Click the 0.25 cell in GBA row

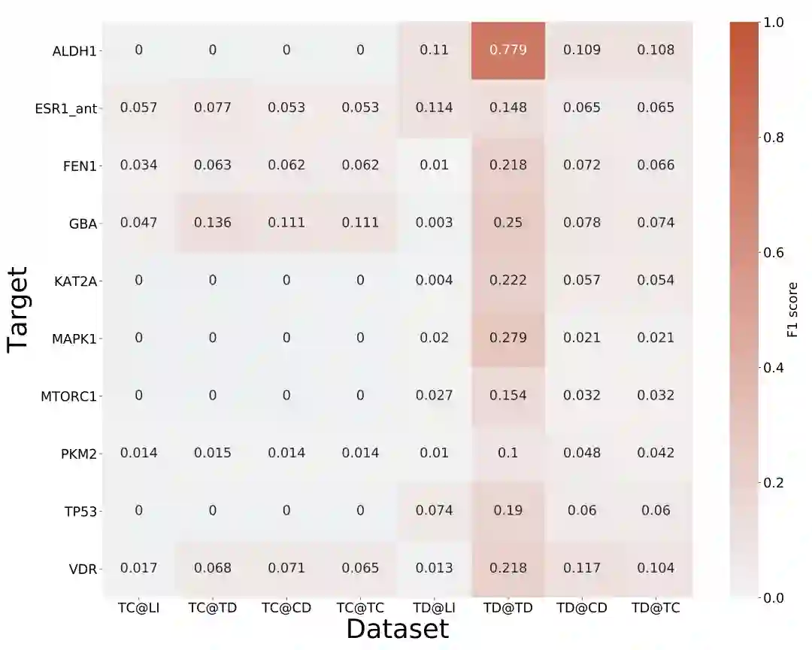[x=507, y=223]
